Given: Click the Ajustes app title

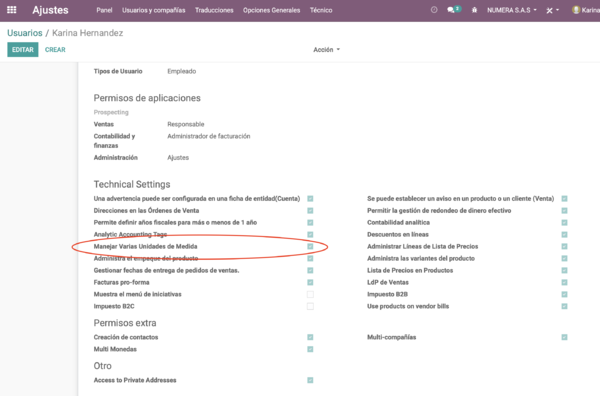Looking at the screenshot, I should click(50, 10).
